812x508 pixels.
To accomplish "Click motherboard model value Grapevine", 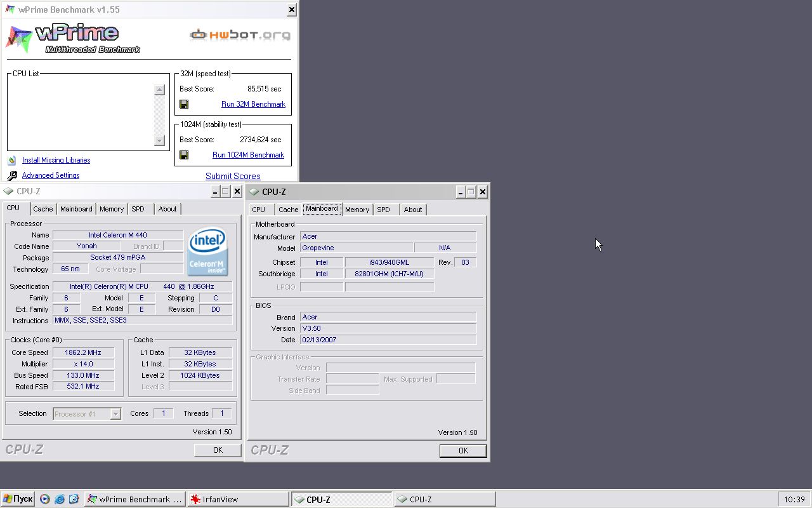I will (x=356, y=248).
